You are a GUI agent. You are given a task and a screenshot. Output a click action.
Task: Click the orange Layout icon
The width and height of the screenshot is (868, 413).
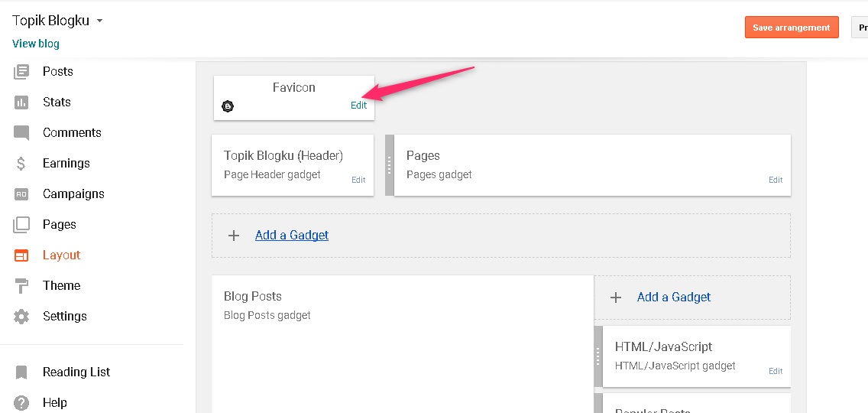point(21,255)
